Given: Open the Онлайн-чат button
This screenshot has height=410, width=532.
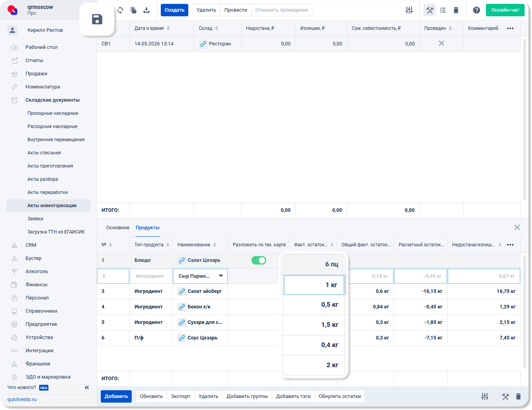Looking at the screenshot, I should (x=505, y=10).
